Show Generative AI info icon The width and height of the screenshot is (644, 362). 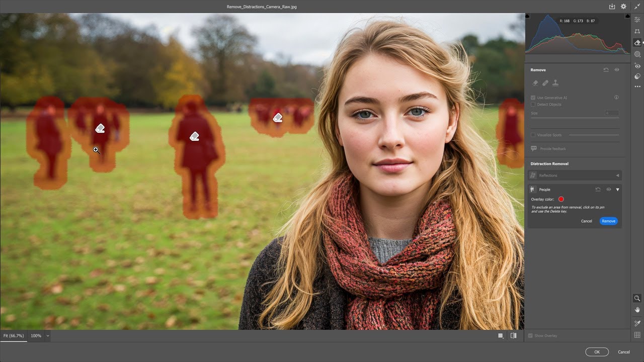(616, 98)
